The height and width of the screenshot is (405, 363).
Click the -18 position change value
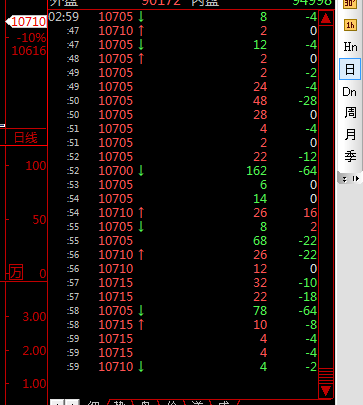[x=307, y=297]
